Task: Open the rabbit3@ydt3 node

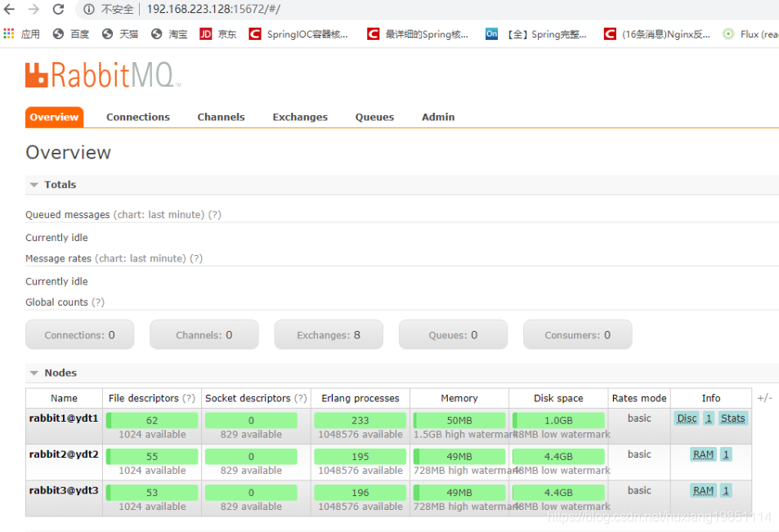Action: coord(64,490)
